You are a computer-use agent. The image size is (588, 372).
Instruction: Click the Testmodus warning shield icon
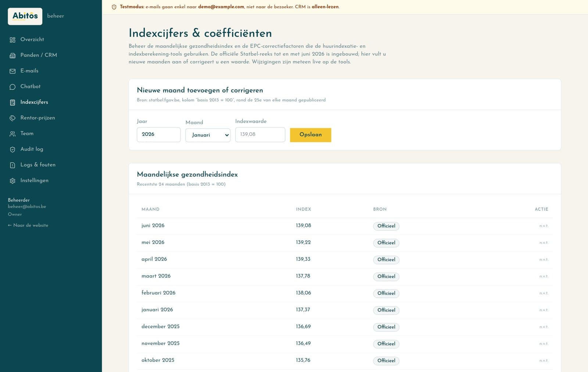[114, 7]
